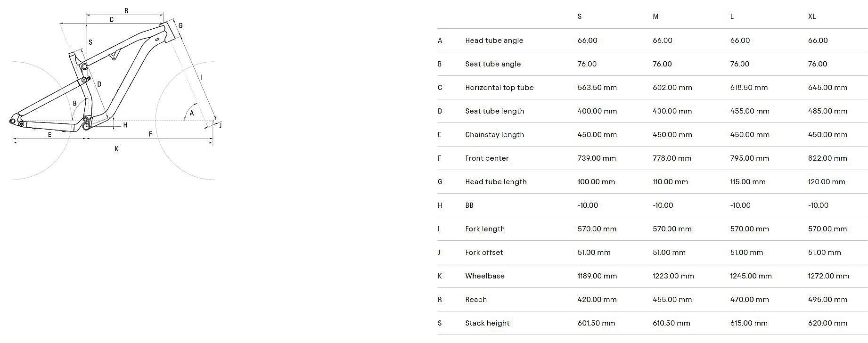
Task: Click letter G beside the diagram's head tube
Action: pyautogui.click(x=180, y=26)
